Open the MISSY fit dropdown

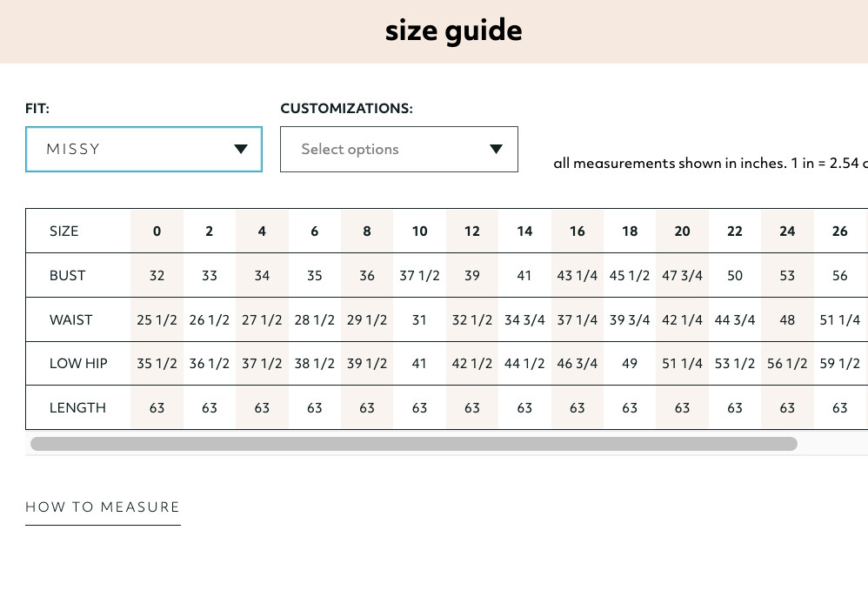pos(144,149)
